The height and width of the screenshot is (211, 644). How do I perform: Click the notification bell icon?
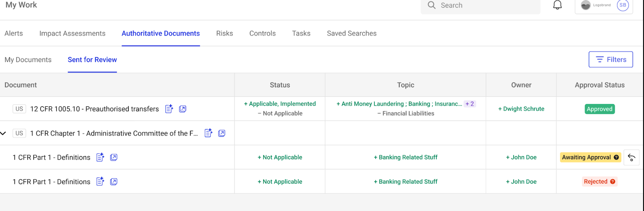(557, 5)
